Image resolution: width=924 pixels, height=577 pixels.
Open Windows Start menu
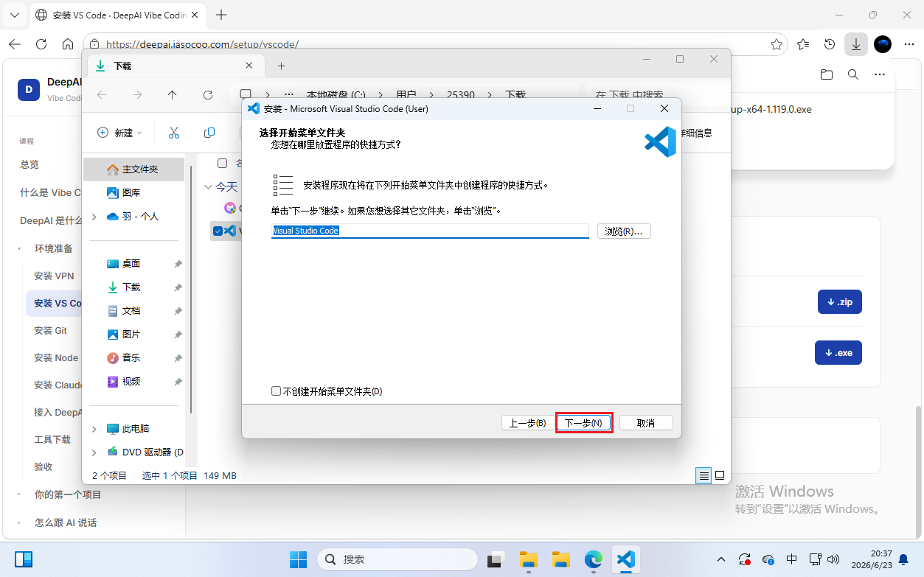pyautogui.click(x=298, y=559)
